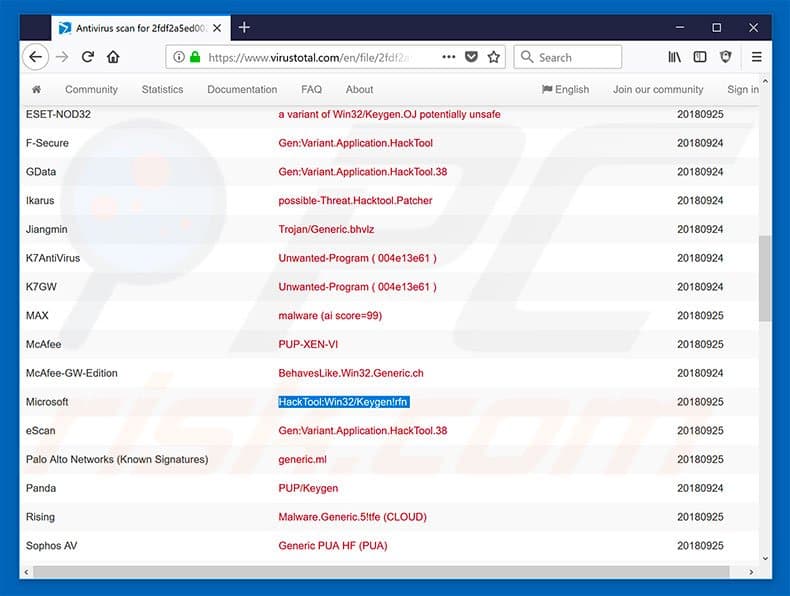Click Sophos AV result Generic PUA HF (PUA)
Screen dimensions: 790x596
coord(333,545)
